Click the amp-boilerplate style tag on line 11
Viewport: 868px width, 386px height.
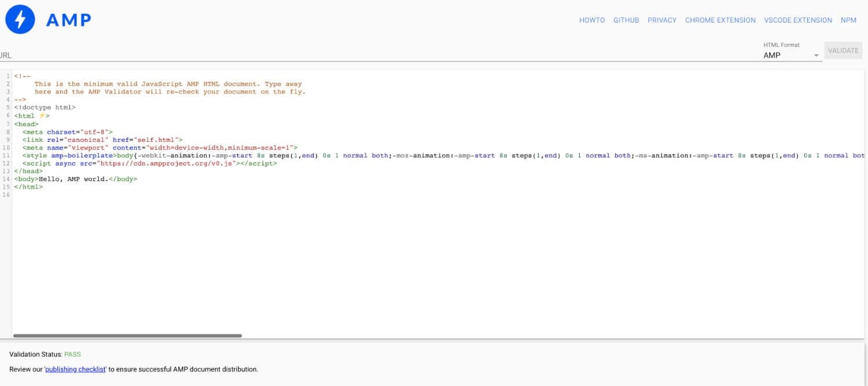tap(82, 155)
